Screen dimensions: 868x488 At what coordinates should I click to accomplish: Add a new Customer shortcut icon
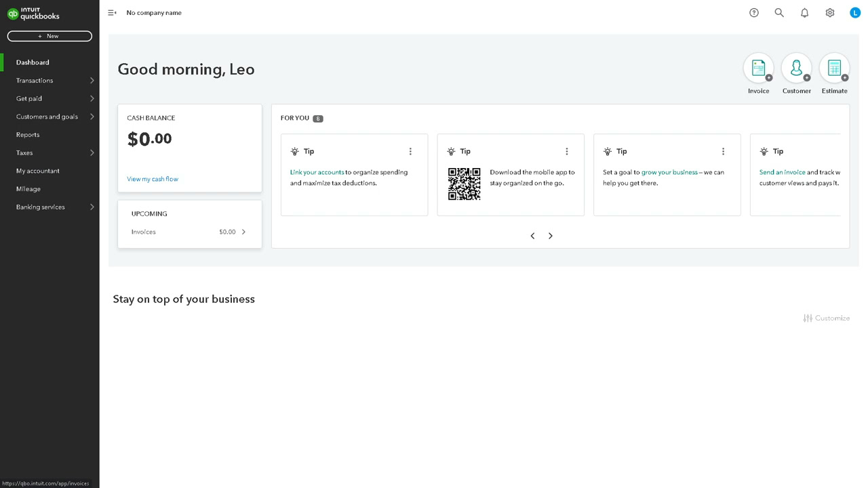click(797, 68)
